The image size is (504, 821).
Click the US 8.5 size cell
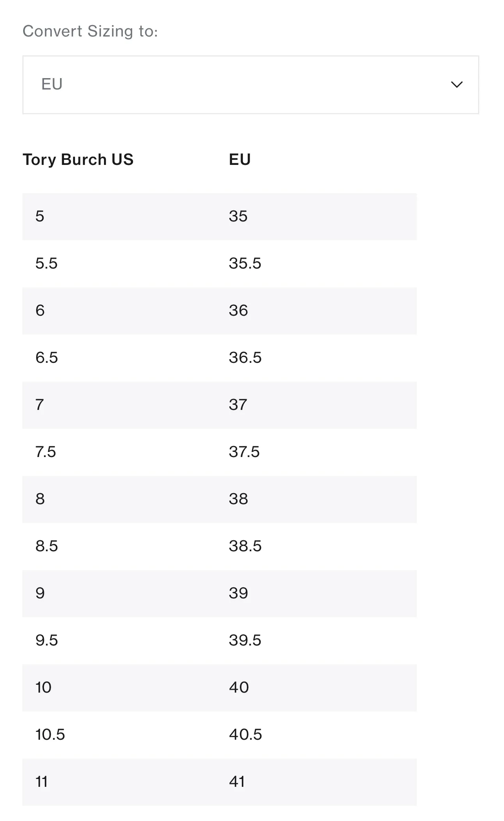click(47, 546)
